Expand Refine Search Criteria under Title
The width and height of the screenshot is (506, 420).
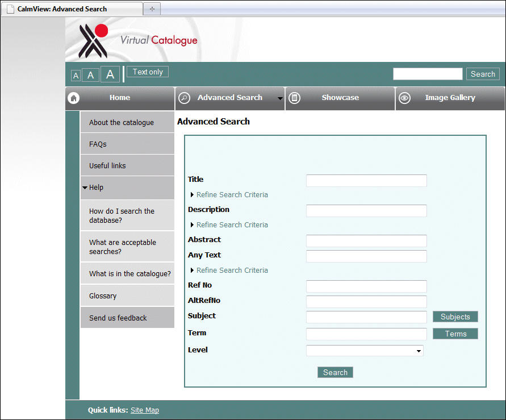click(229, 194)
